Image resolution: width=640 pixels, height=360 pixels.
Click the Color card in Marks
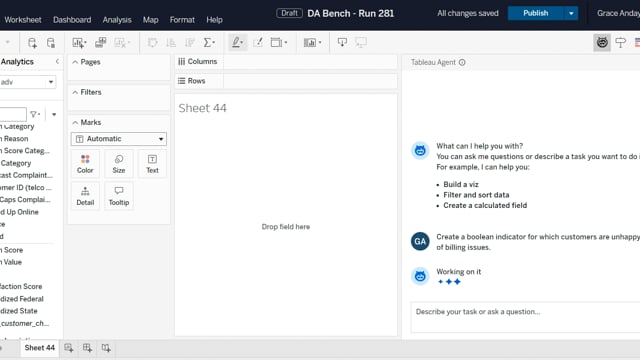click(x=85, y=164)
